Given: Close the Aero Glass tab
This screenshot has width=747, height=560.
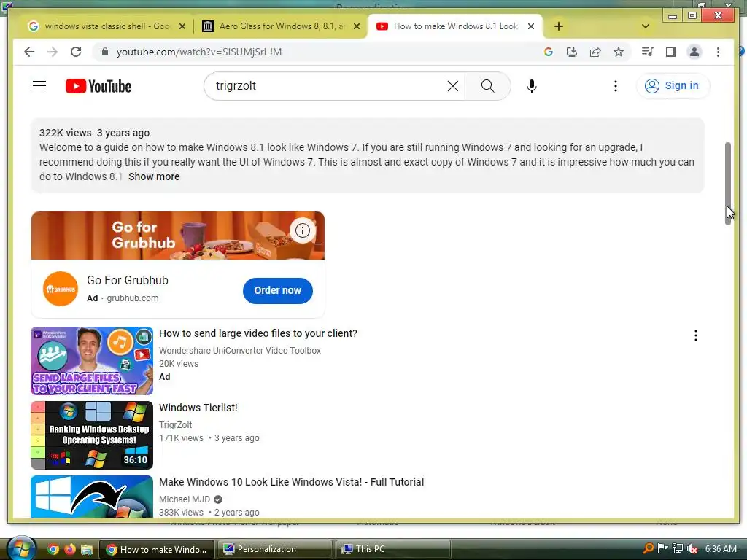Looking at the screenshot, I should [x=356, y=26].
